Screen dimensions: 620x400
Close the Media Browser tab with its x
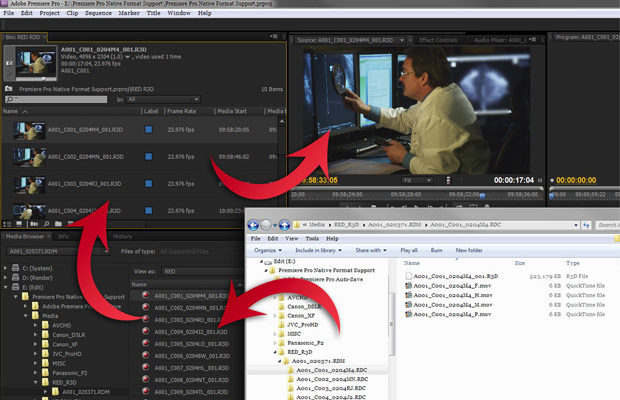tap(49, 236)
